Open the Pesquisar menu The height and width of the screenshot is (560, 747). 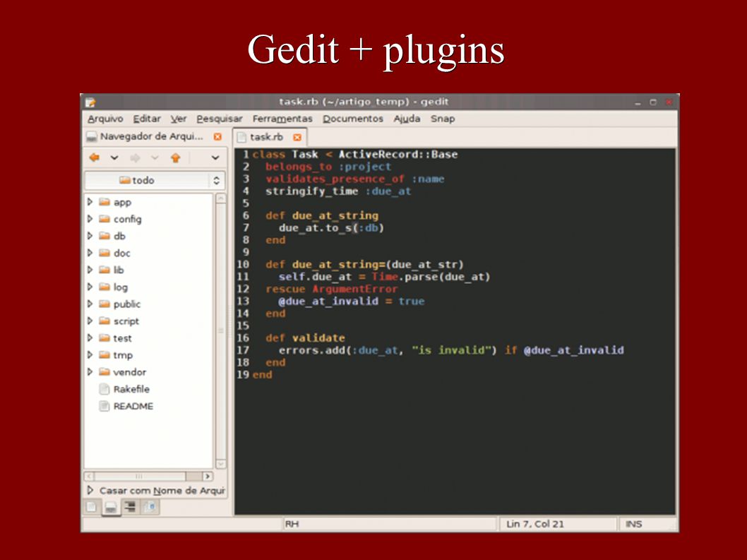tap(220, 119)
